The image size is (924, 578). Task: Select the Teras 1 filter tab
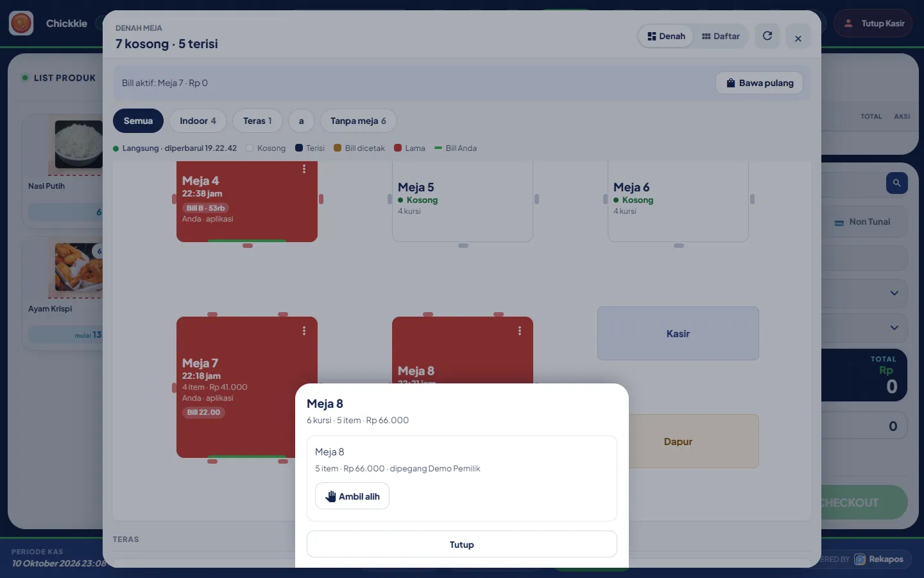click(x=257, y=121)
